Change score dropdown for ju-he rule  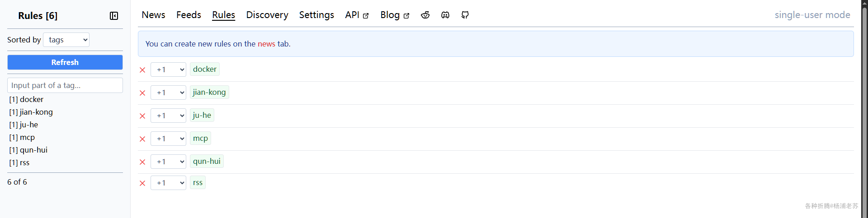(x=168, y=116)
